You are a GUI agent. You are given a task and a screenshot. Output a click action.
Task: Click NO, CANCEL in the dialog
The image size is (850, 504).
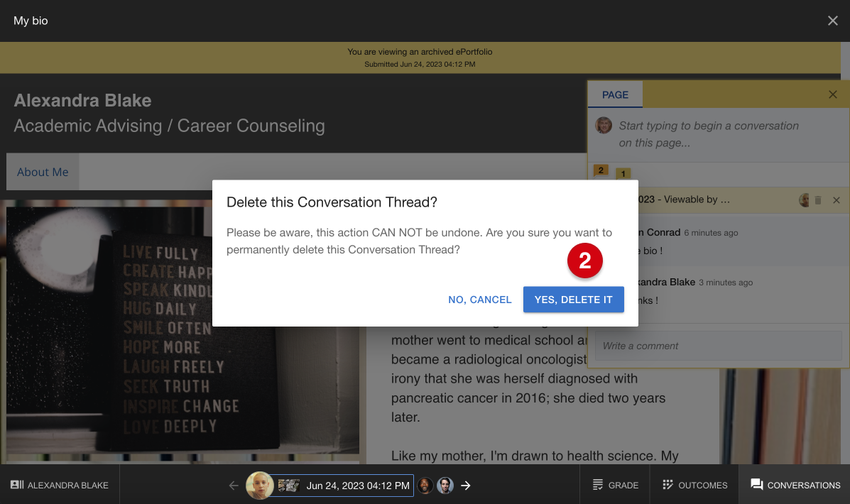click(480, 300)
